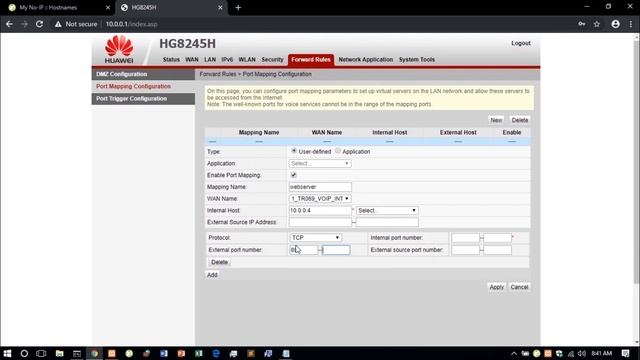Screen dimensions: 640x360
Task: Open the Protocol TCP dropdown
Action: tap(316, 238)
